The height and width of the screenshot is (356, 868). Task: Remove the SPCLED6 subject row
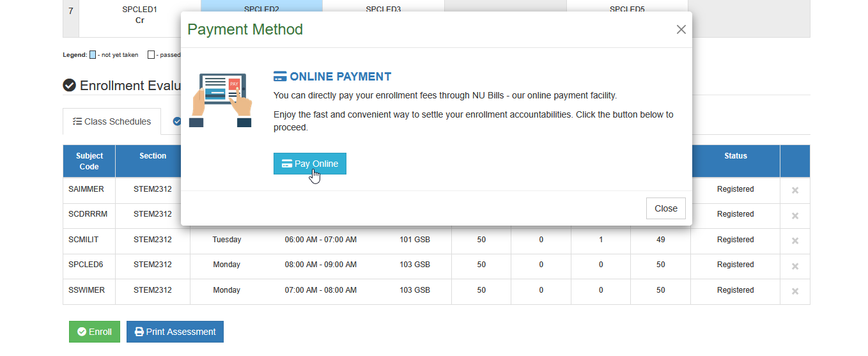coord(795,266)
